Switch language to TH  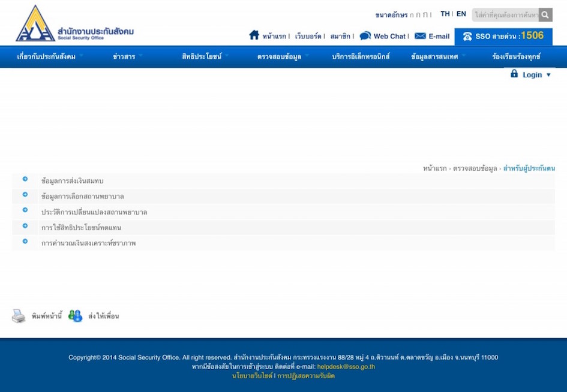click(x=445, y=14)
